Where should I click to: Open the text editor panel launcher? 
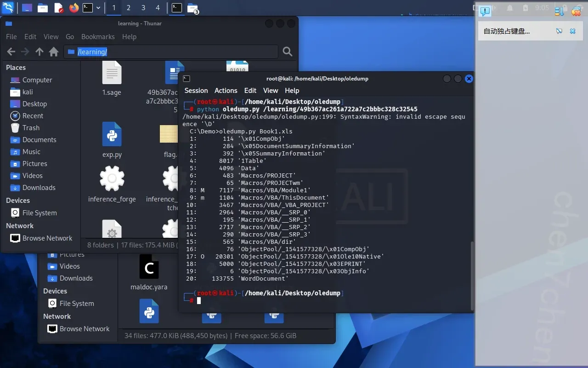pos(58,8)
